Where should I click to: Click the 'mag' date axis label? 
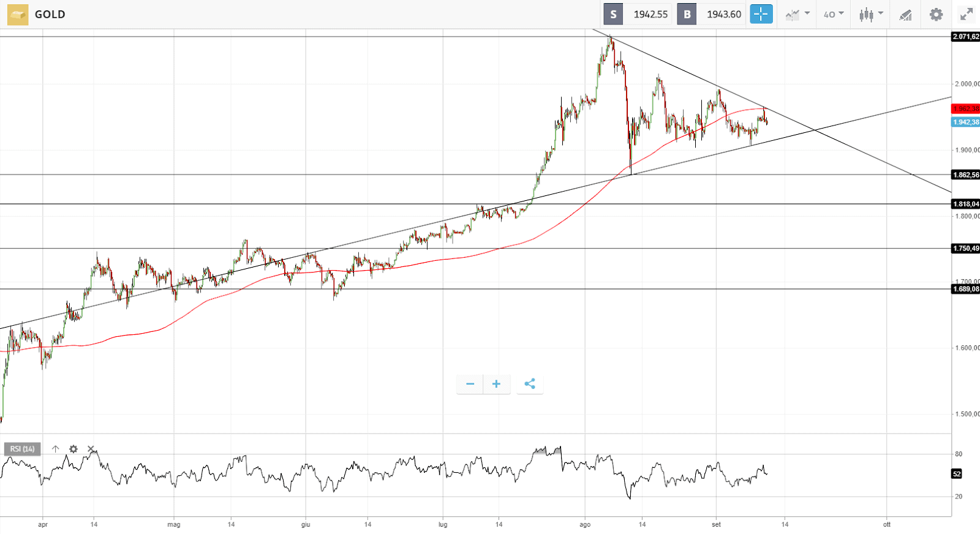174,524
